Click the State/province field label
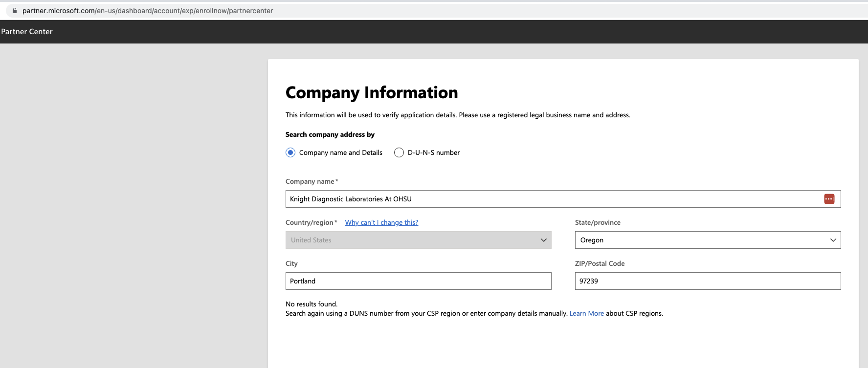 point(598,222)
